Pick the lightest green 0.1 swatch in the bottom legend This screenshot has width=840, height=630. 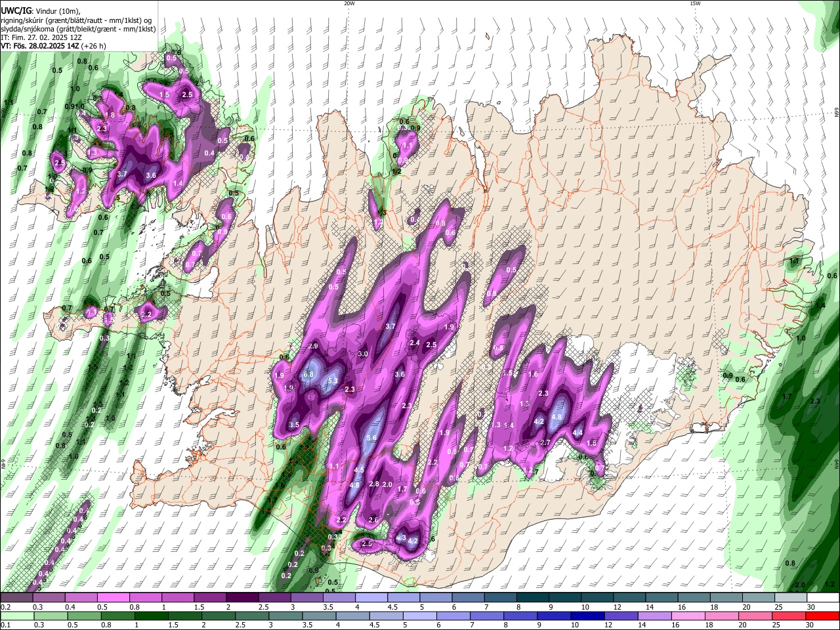click(17, 616)
